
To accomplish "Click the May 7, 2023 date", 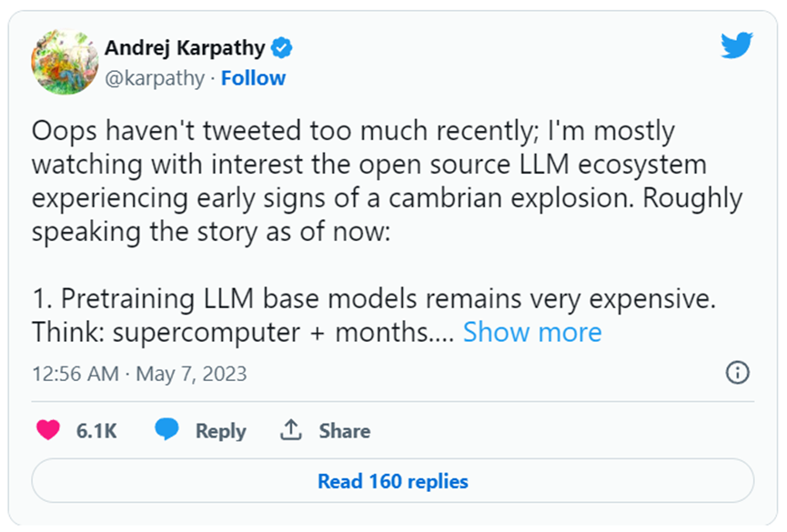I will (x=191, y=374).
